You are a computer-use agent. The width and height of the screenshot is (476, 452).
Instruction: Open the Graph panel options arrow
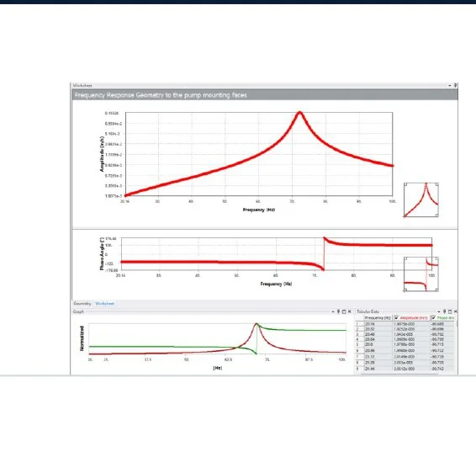pyautogui.click(x=333, y=311)
